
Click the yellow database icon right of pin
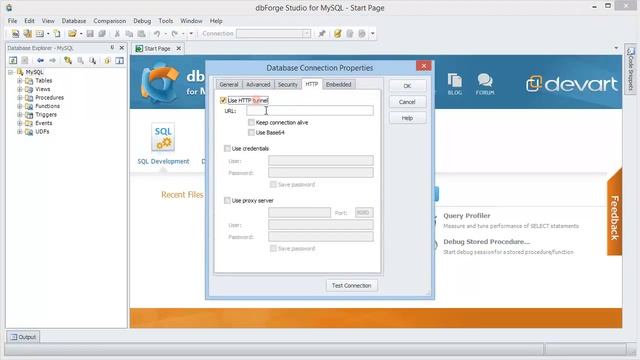coord(338,33)
